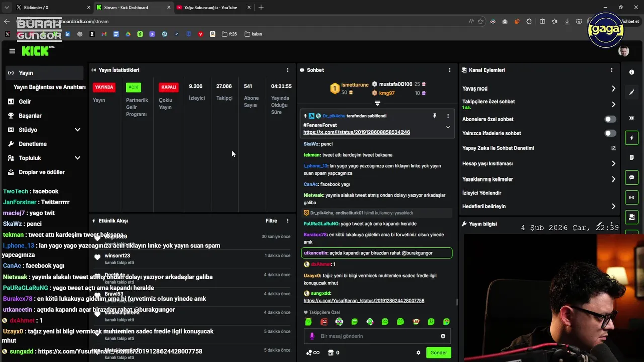Screen dimensions: 644x362
Task: Click the screen capture icon in right toolbar
Action: pyautogui.click(x=632, y=118)
